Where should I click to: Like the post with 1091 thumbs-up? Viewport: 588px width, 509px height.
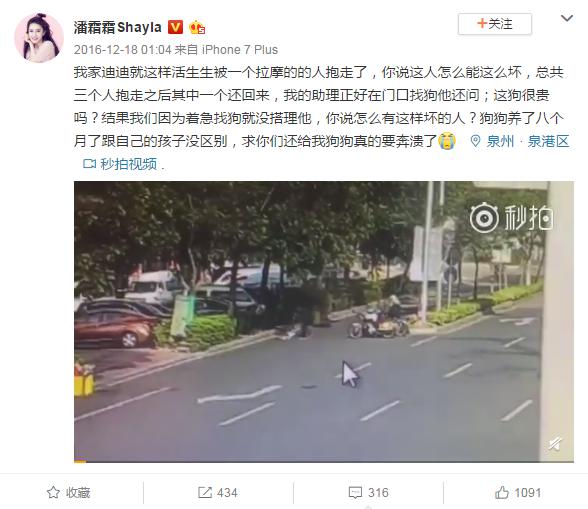coord(518,492)
